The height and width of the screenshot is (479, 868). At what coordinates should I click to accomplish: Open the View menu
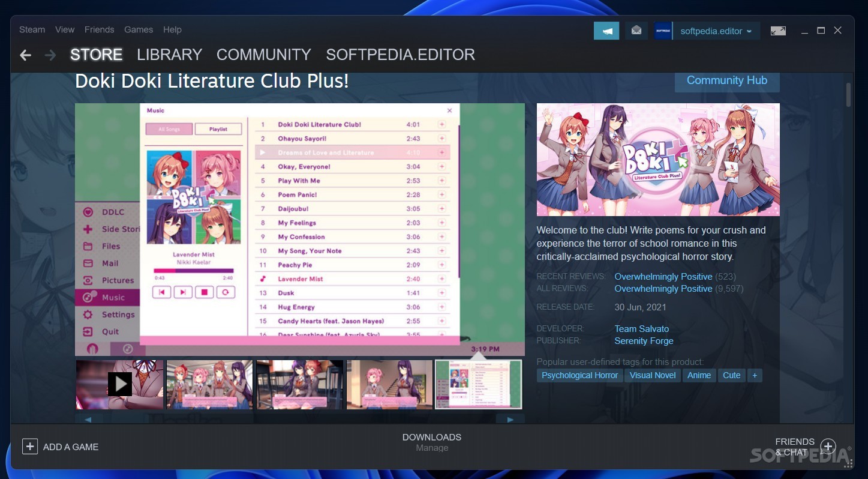(x=65, y=29)
